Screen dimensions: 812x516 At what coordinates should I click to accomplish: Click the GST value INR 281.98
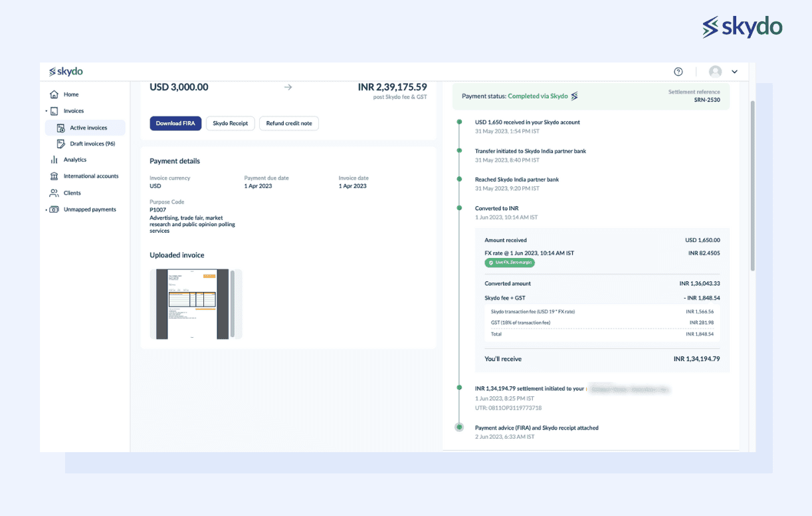pyautogui.click(x=702, y=322)
